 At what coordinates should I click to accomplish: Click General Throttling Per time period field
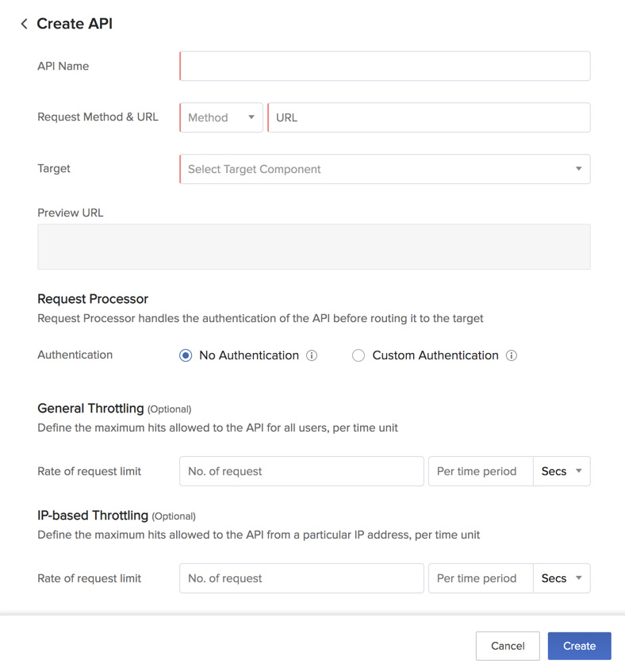coord(481,471)
